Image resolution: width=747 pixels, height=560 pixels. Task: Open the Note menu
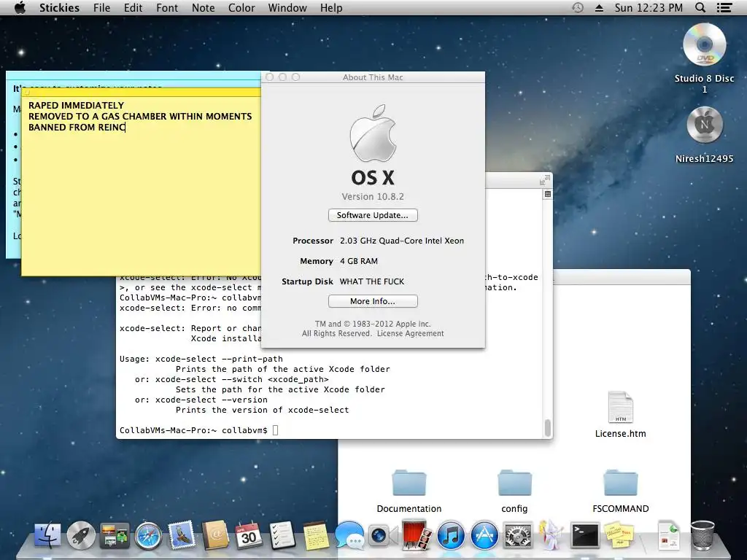(x=203, y=7)
